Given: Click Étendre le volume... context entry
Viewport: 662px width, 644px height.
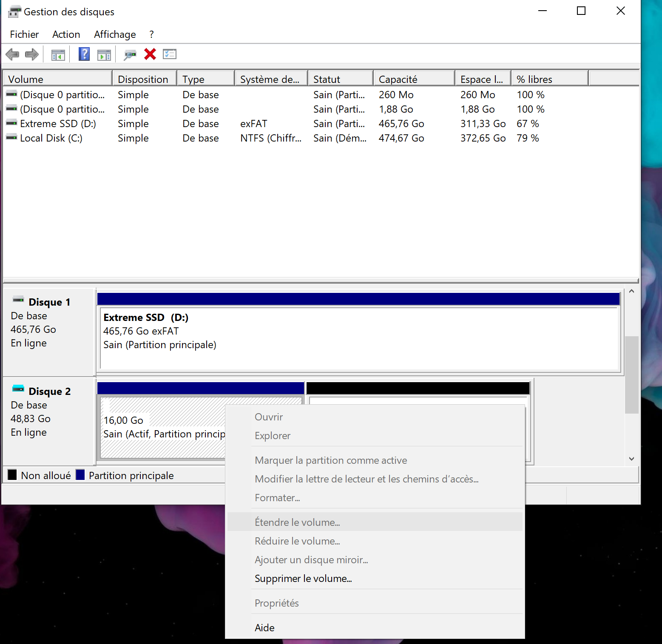Looking at the screenshot, I should point(375,522).
